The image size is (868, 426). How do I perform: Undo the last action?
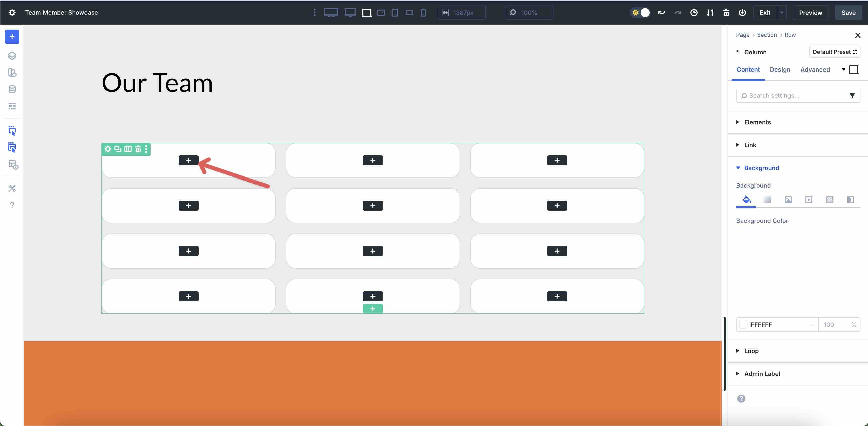coord(661,13)
